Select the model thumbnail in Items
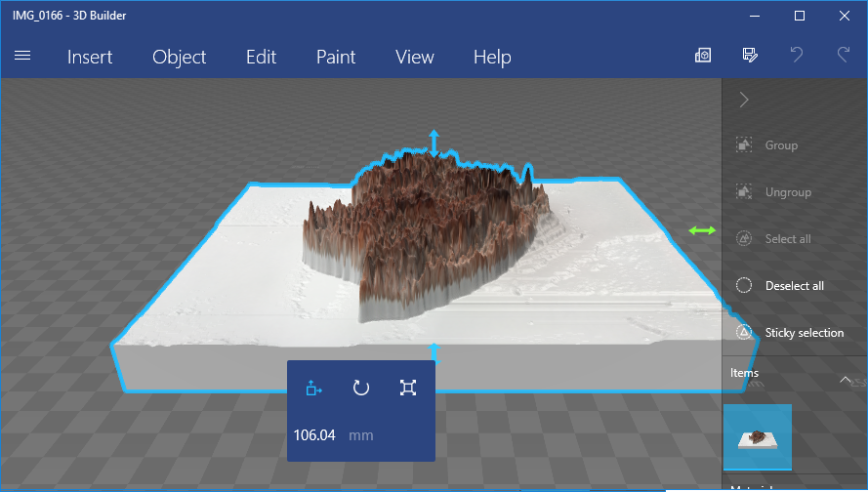This screenshot has width=868, height=492. [758, 437]
